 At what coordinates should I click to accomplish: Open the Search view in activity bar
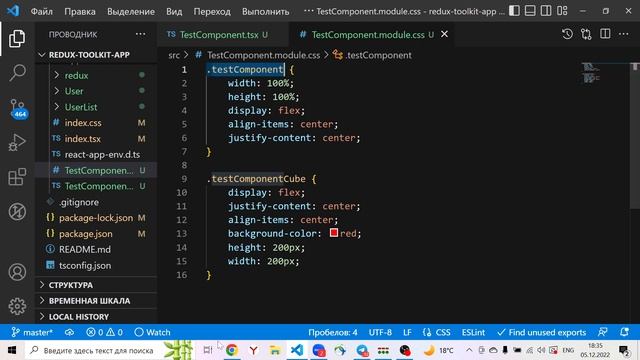point(17,73)
